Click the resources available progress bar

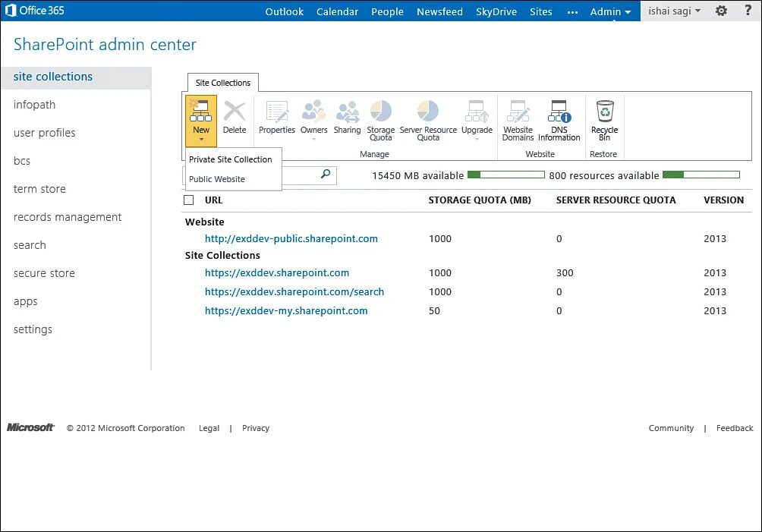[701, 175]
